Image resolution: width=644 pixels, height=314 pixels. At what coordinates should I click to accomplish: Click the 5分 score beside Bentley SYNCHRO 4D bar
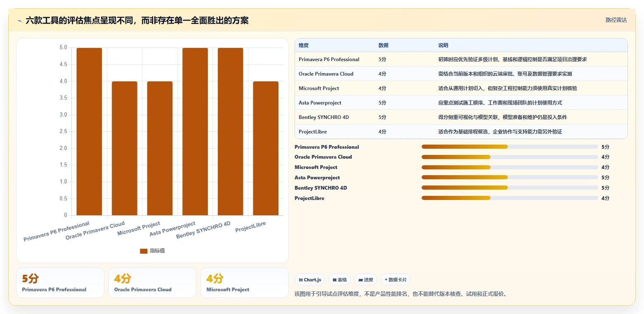coord(605,188)
